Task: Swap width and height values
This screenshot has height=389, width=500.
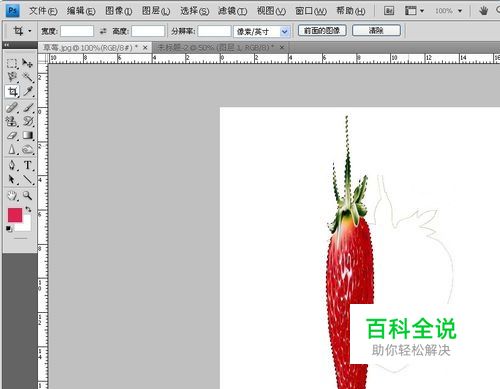Action: (x=103, y=31)
